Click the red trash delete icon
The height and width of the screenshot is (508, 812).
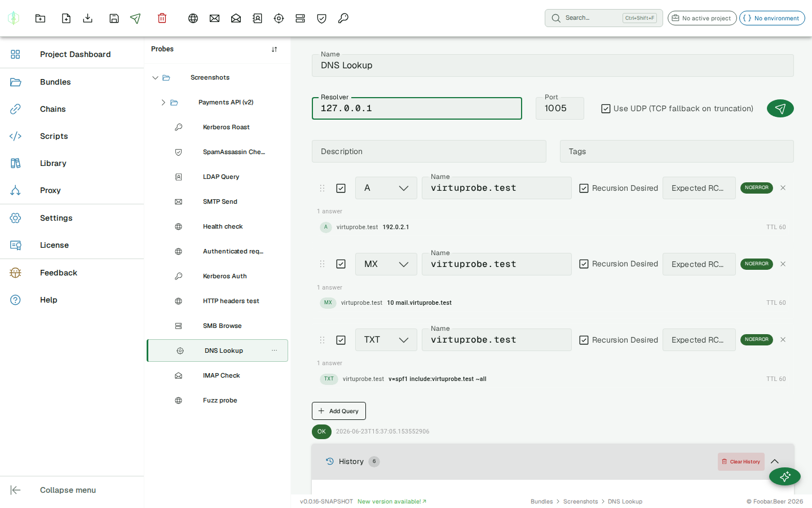click(162, 18)
